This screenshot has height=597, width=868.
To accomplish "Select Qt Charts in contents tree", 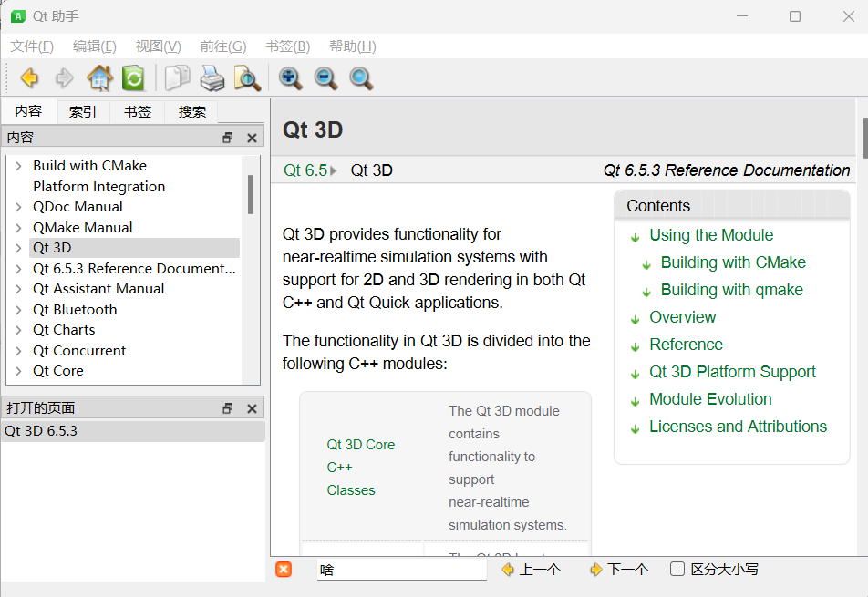I will 64,330.
